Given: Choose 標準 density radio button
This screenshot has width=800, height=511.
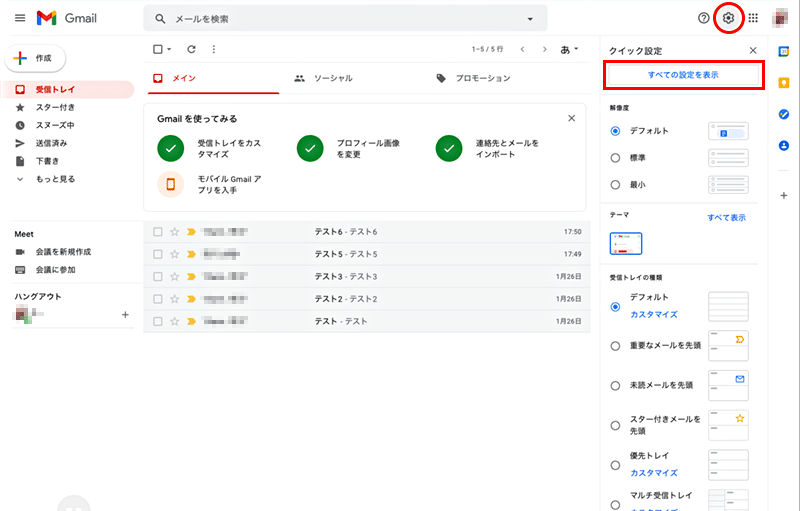Looking at the screenshot, I should 615,158.
